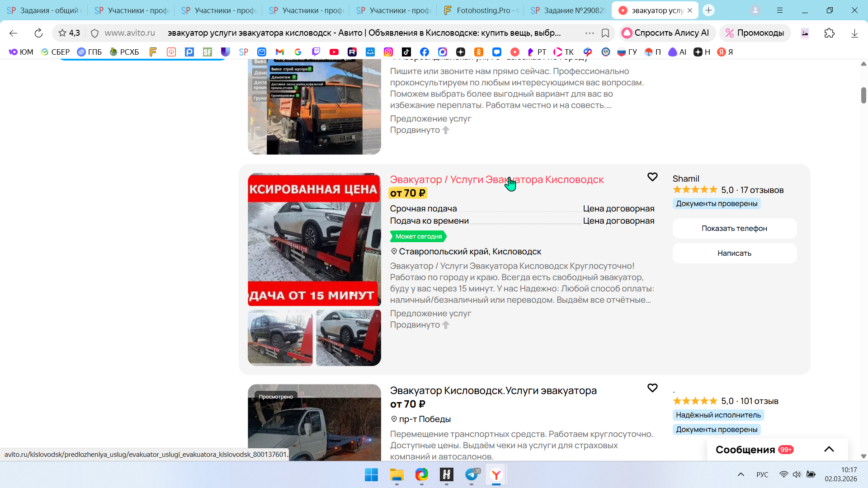868x488 pixels.
Task: Open the YouTube bookmark icon
Action: tap(334, 52)
